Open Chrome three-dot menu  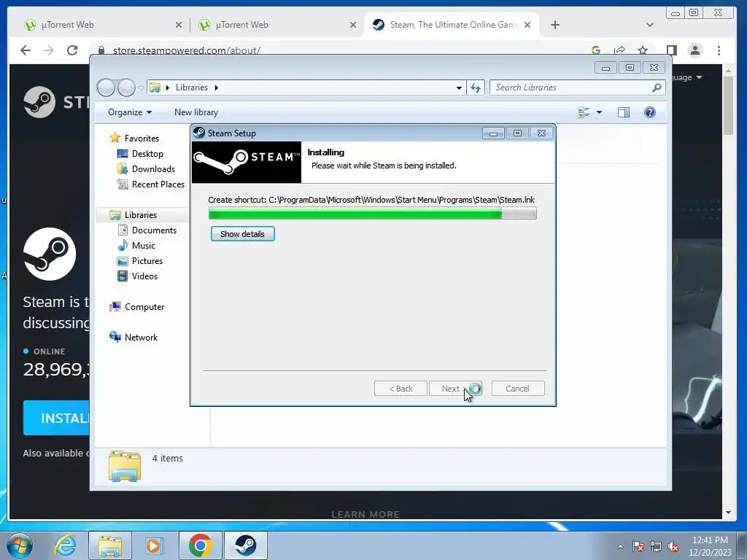tap(719, 50)
